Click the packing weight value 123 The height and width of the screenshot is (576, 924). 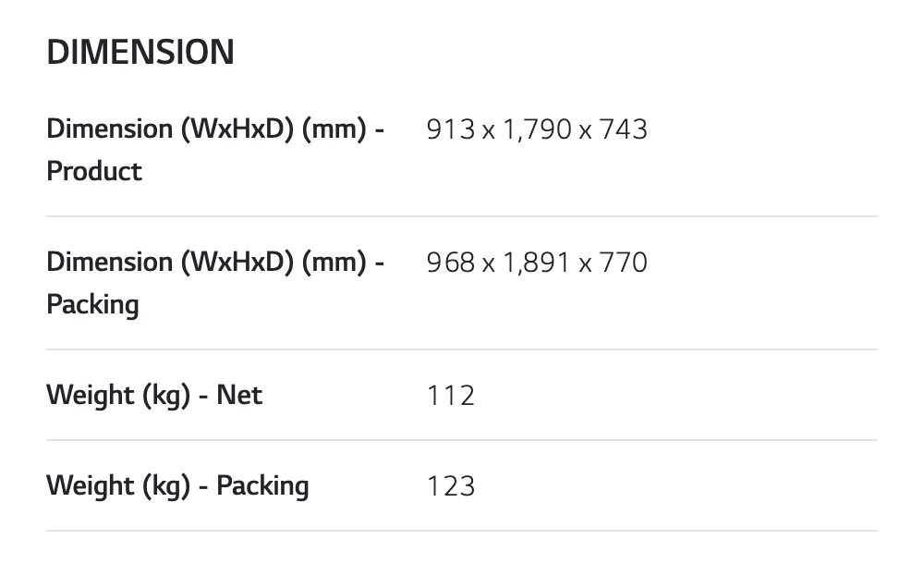(451, 486)
